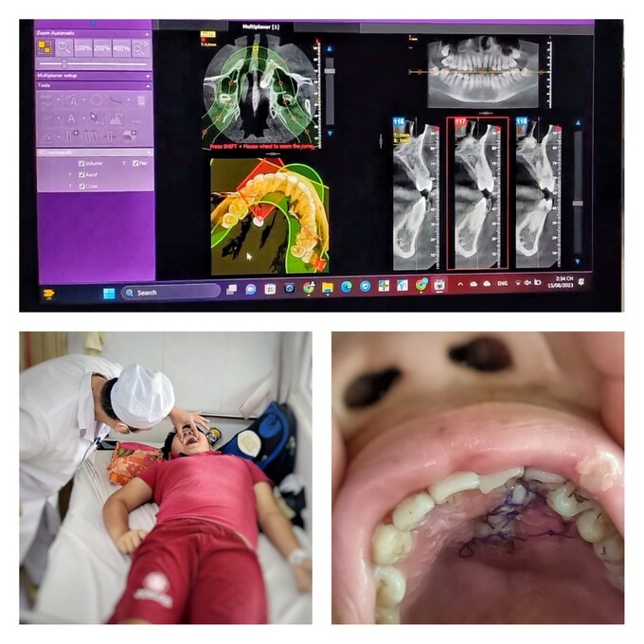The height and width of the screenshot is (644, 644).
Task: Collapse the Tools panel
Action: pos(148,86)
